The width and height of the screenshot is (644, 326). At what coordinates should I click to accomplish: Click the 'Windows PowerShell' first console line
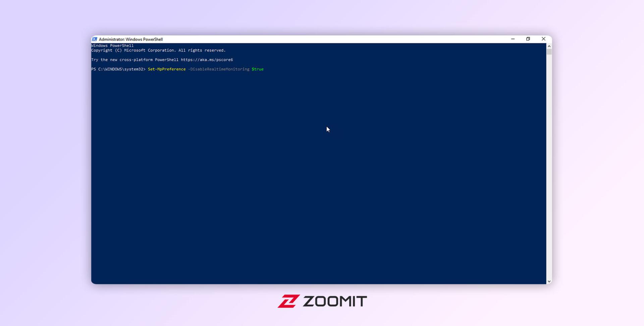coord(112,46)
